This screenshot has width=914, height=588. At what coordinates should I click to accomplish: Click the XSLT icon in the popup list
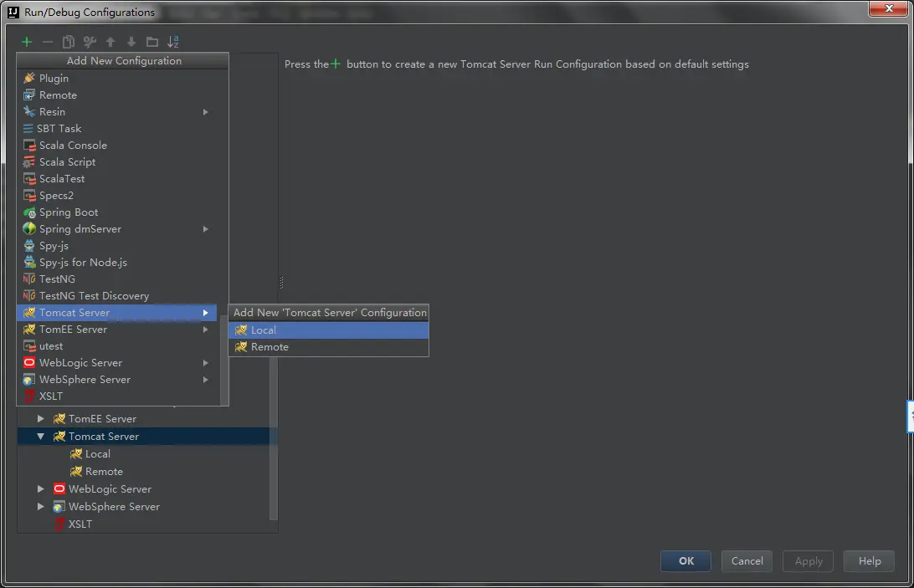point(29,396)
